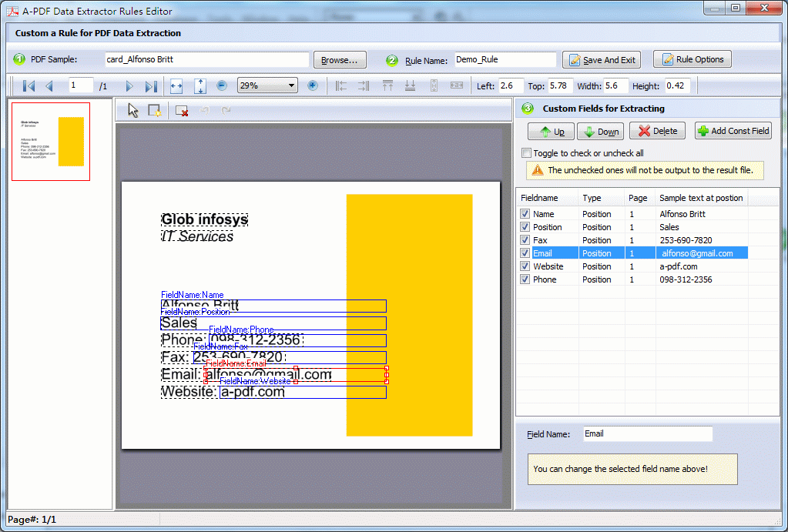Screen dimensions: 788x532
Task: Jump to the first page
Action: tap(29, 86)
